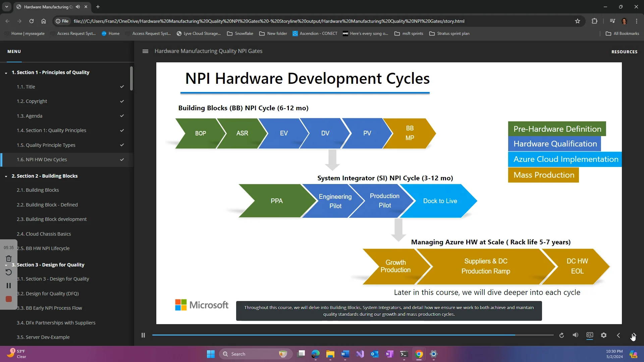Screen dimensions: 644x362
Task: Collapse Section 3 - Design for Quality
Action: coord(6,265)
